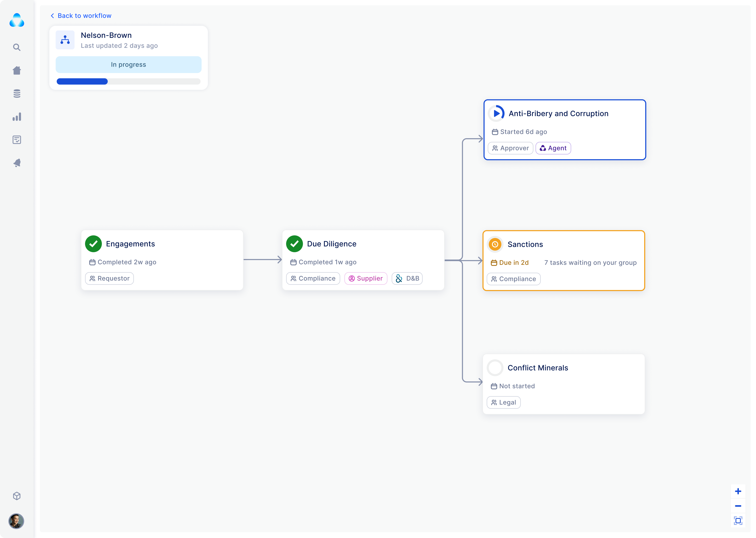Click the In progress status button

(128, 65)
